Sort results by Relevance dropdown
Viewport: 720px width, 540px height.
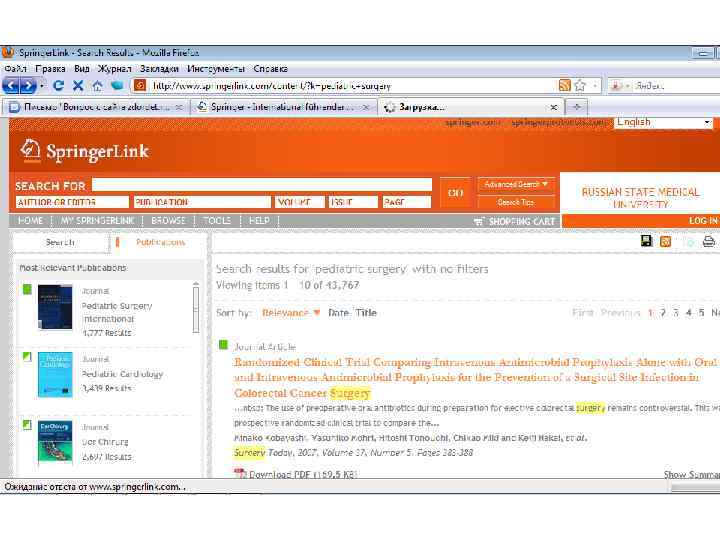291,313
